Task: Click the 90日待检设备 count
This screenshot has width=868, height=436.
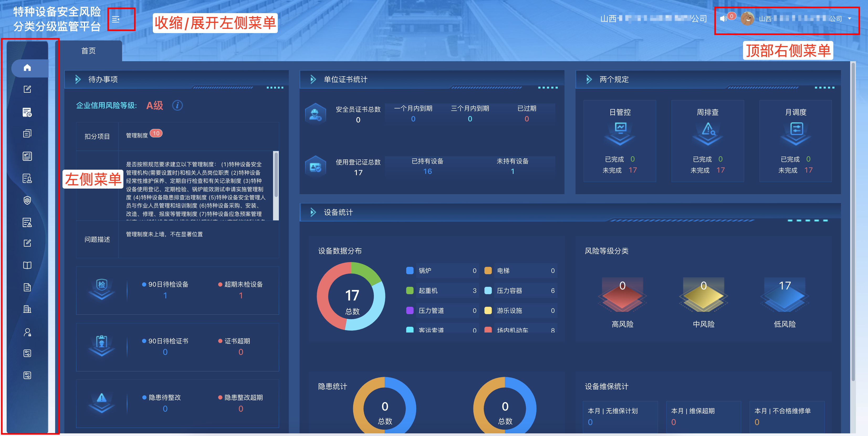Action: [x=165, y=296]
